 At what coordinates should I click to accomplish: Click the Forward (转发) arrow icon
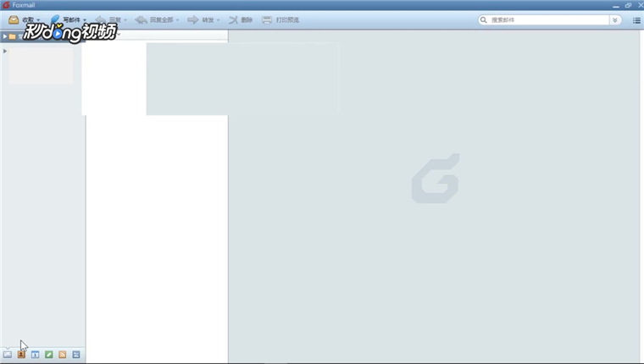pos(192,19)
